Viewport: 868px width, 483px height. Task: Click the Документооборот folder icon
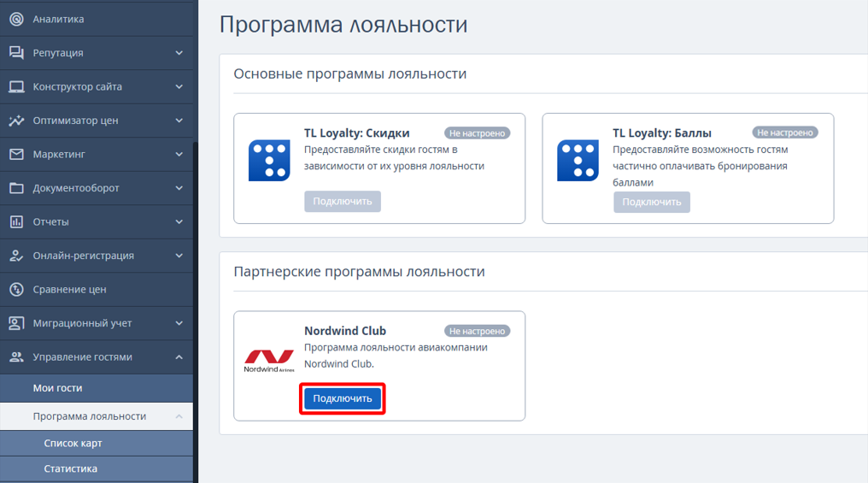tap(16, 188)
